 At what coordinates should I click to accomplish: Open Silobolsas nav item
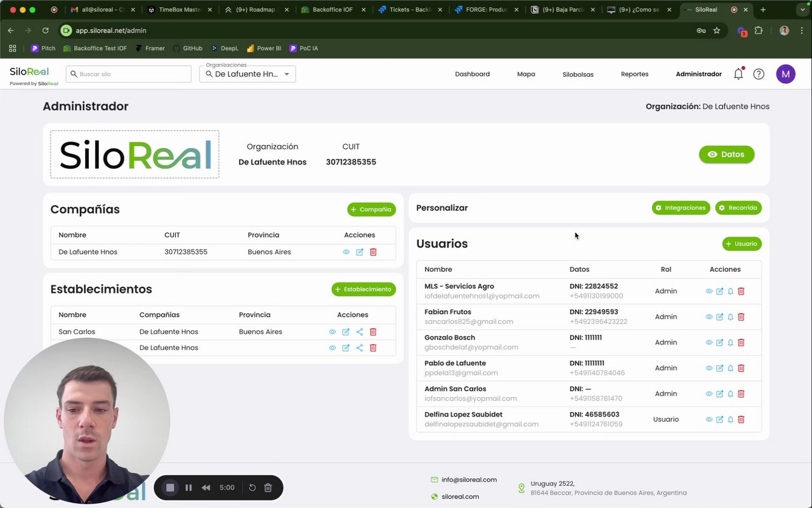[x=578, y=74]
